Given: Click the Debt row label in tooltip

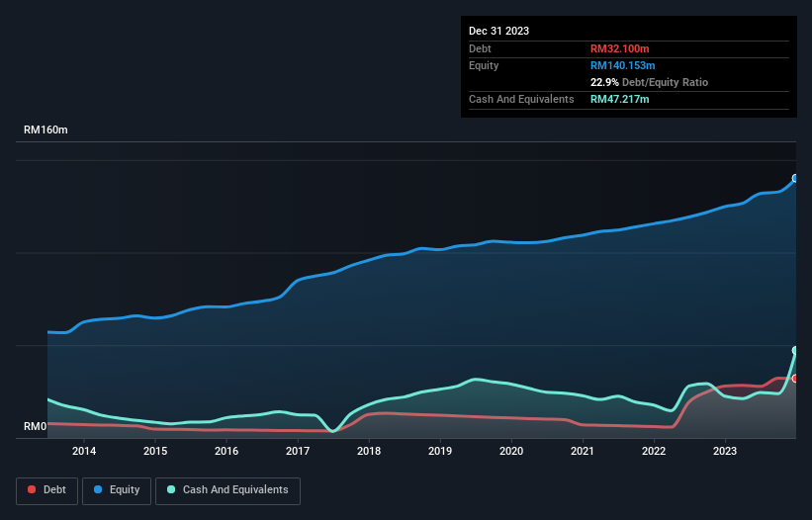Looking at the screenshot, I should (x=480, y=48).
